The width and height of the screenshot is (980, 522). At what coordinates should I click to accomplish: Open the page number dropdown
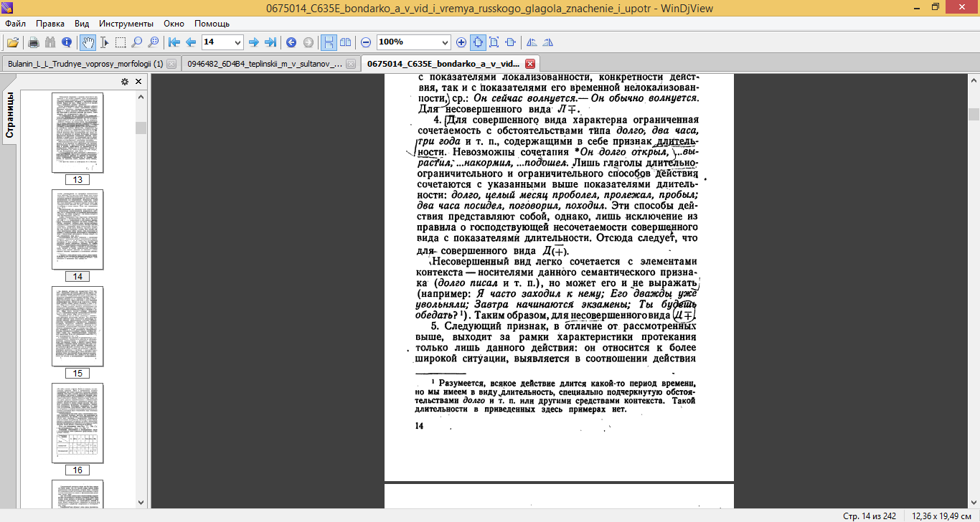[x=238, y=42]
